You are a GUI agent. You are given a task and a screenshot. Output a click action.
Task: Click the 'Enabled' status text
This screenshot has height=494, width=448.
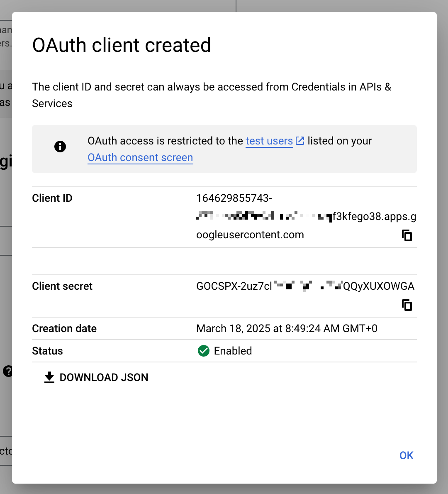click(x=233, y=351)
